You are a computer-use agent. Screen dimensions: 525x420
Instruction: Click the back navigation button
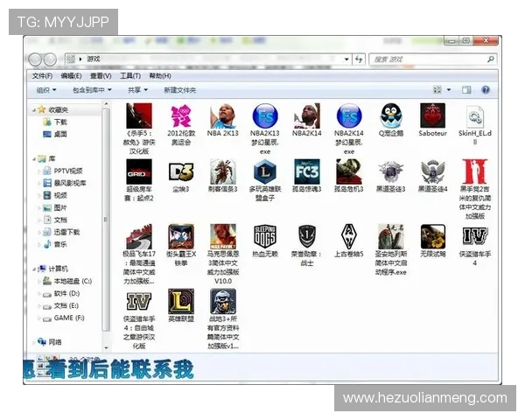pyautogui.click(x=35, y=59)
